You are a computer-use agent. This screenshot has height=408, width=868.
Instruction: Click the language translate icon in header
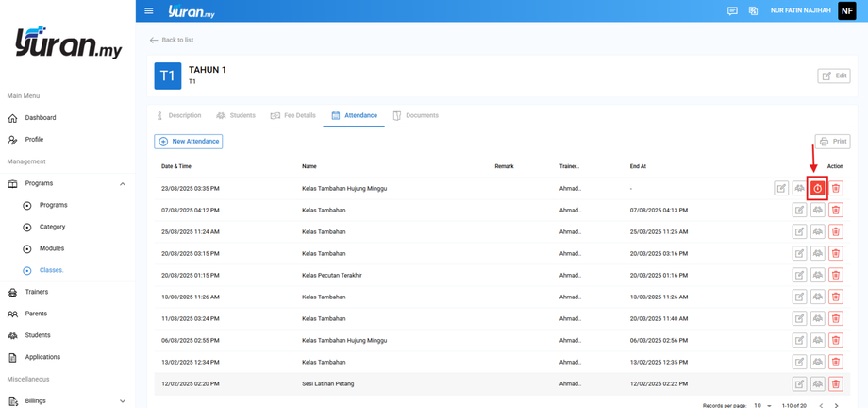(x=753, y=11)
